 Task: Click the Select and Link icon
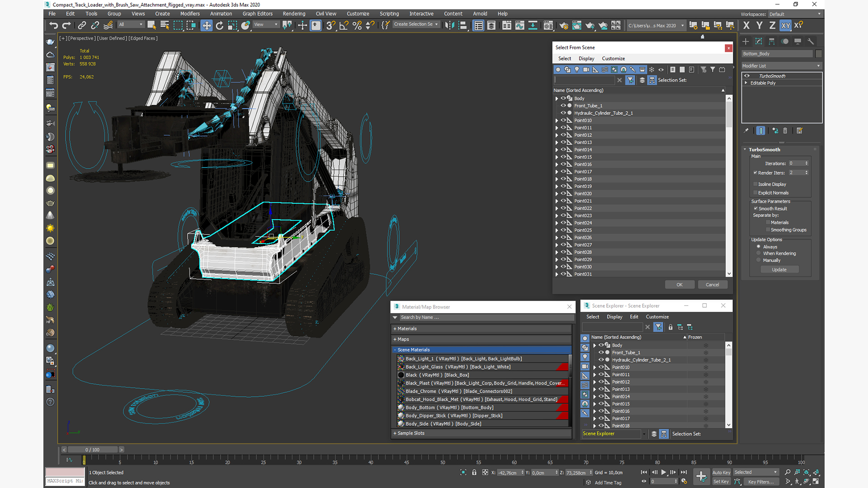click(x=82, y=25)
